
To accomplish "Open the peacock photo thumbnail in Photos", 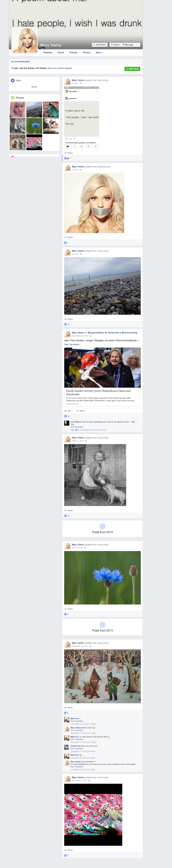I will tap(51, 110).
